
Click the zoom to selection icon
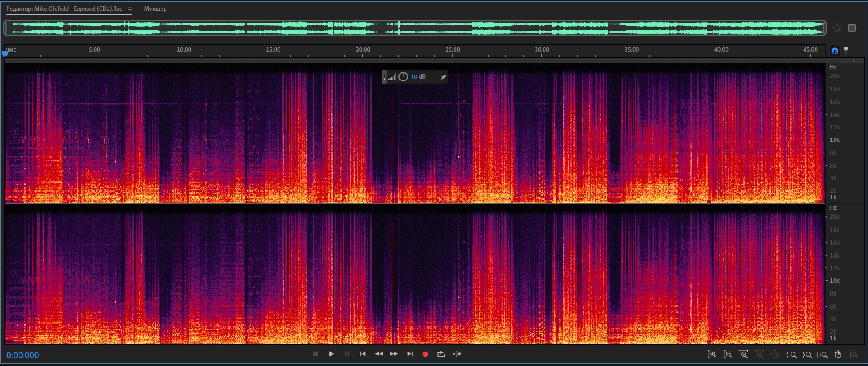pos(822,355)
